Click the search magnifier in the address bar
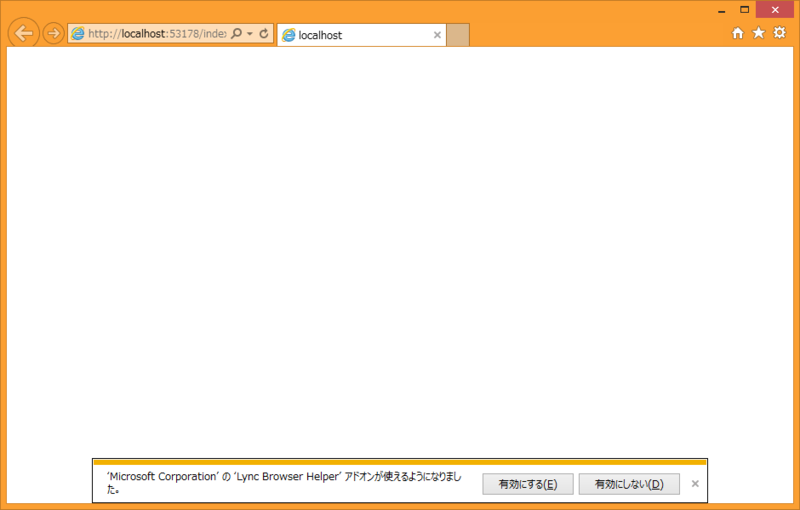Viewport: 800px width, 510px height. pyautogui.click(x=236, y=34)
